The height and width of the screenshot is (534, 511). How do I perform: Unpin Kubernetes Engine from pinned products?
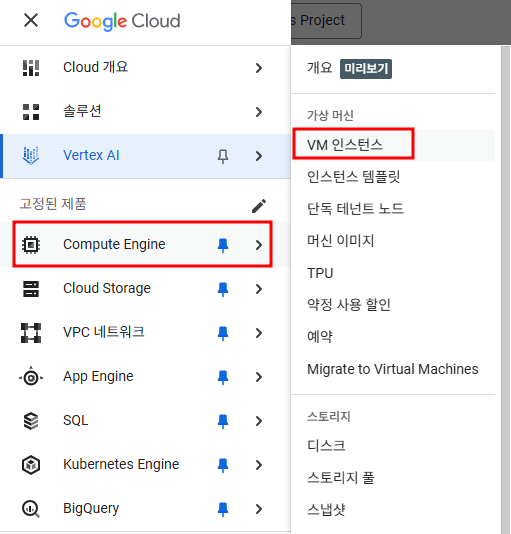[223, 465]
